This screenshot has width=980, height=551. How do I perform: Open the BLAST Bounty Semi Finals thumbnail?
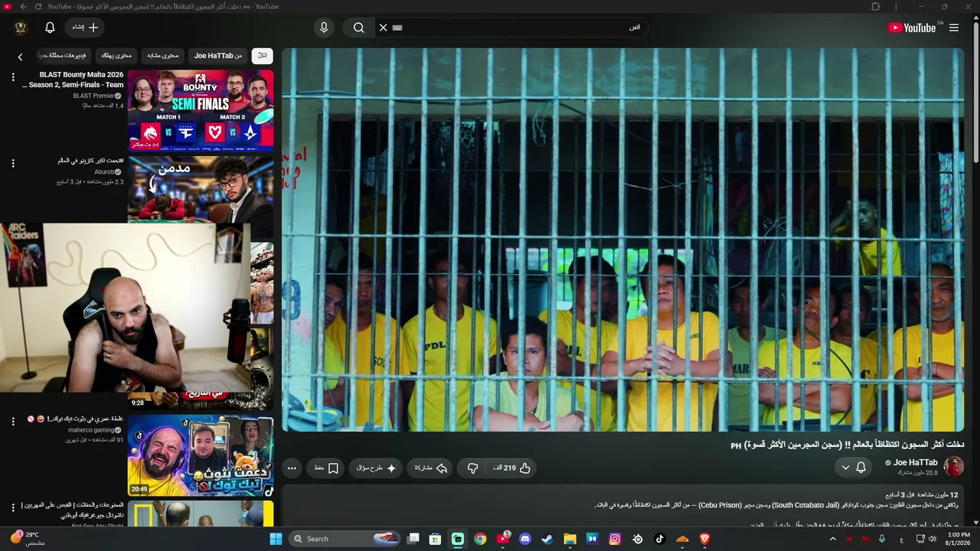click(201, 110)
